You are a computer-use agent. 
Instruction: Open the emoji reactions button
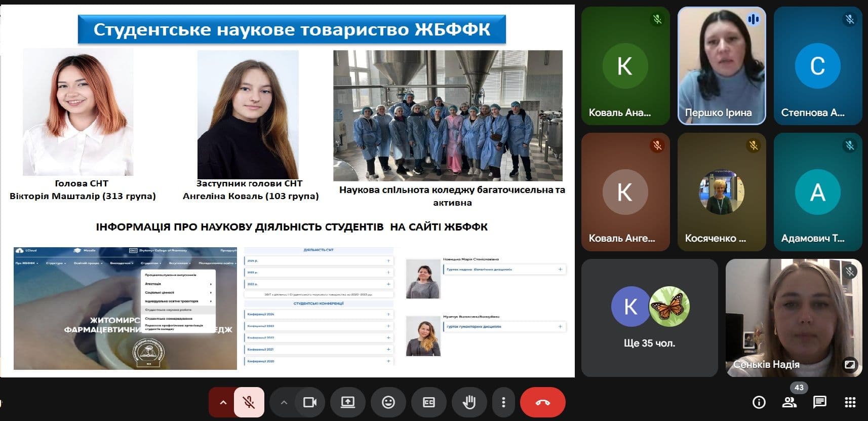[388, 402]
